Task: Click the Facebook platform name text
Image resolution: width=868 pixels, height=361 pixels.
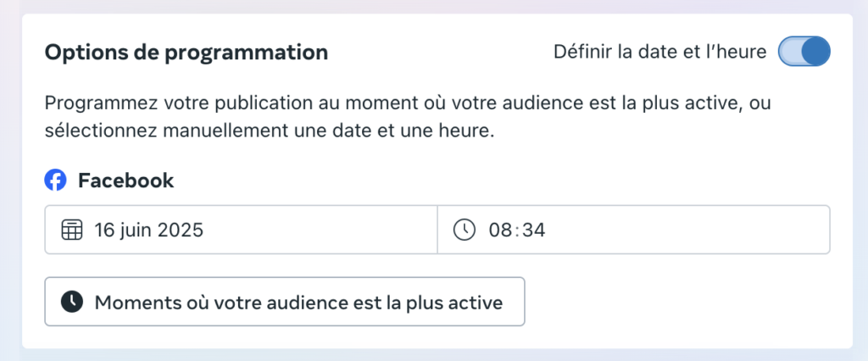Action: 125,180
